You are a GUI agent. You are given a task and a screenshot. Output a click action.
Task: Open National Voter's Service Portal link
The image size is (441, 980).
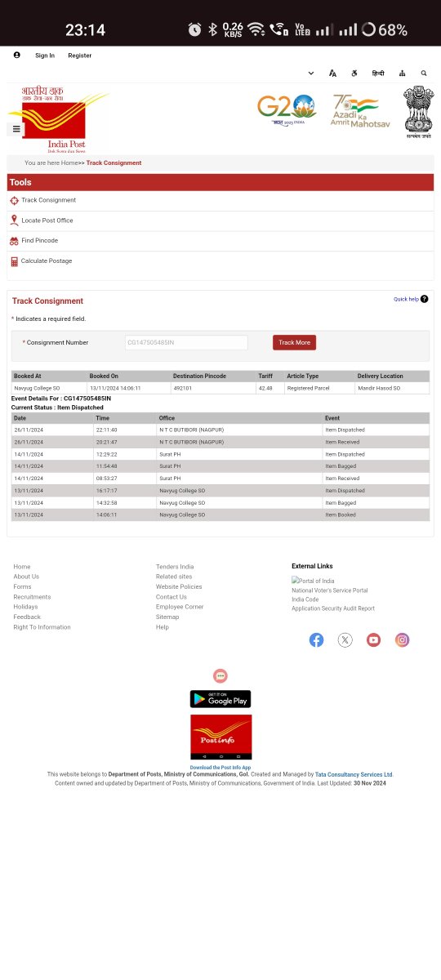330,590
